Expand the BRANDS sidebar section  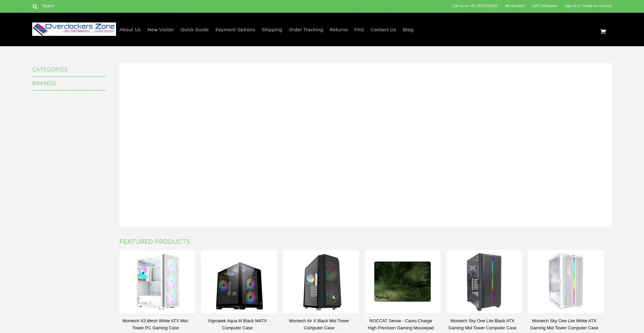click(44, 84)
